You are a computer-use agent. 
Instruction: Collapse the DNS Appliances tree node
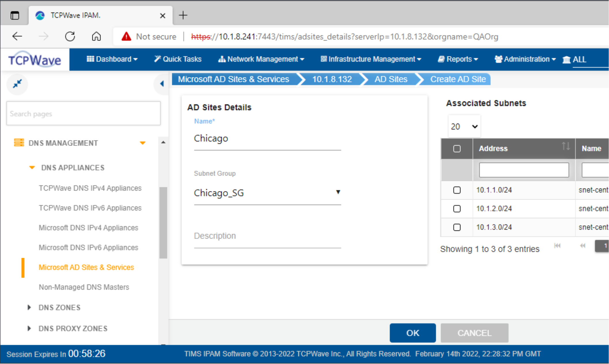click(x=32, y=167)
